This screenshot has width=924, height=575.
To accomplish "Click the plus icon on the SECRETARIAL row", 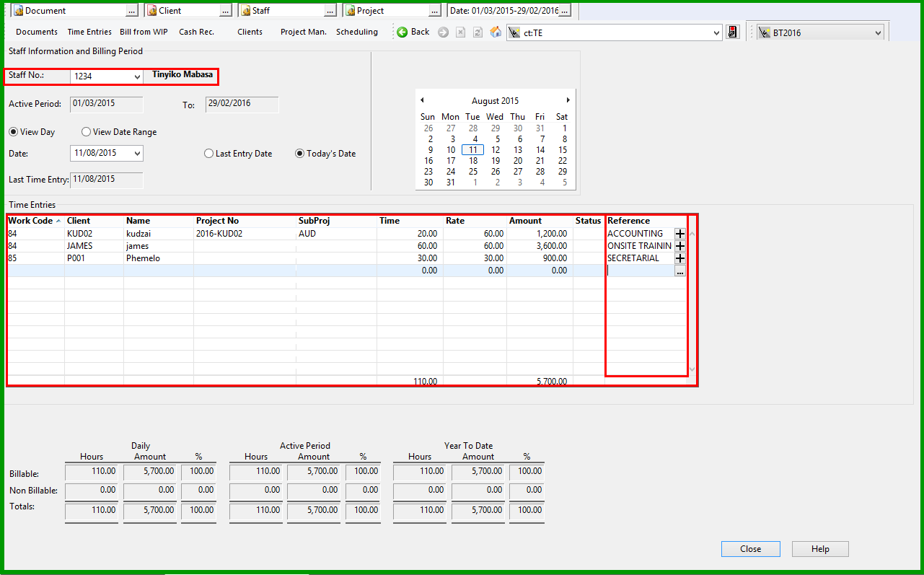I will click(679, 258).
